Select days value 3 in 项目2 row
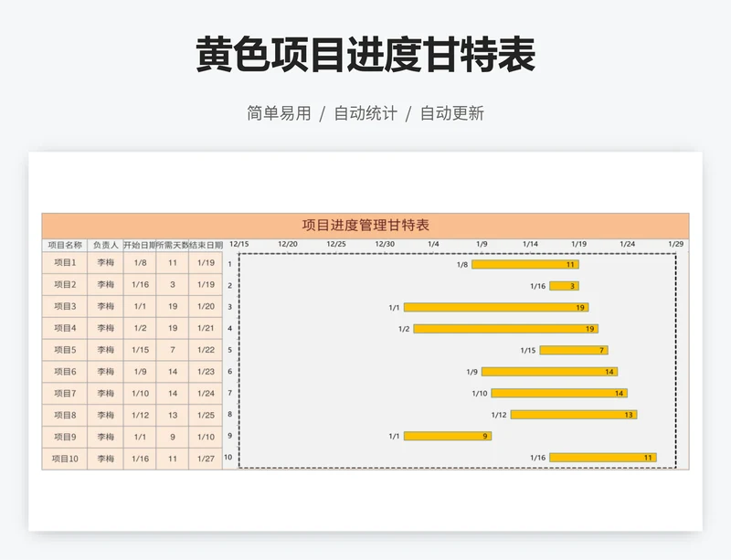The height and width of the screenshot is (560, 731). point(173,284)
